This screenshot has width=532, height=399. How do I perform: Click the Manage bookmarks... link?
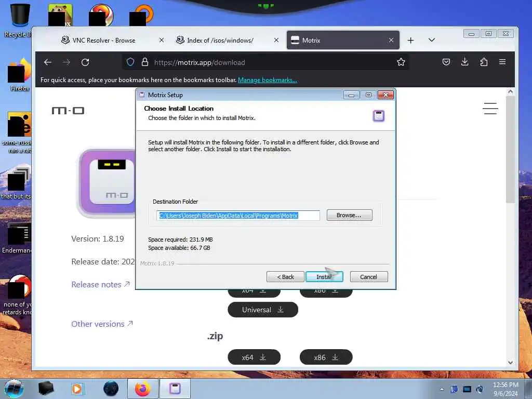(x=268, y=80)
